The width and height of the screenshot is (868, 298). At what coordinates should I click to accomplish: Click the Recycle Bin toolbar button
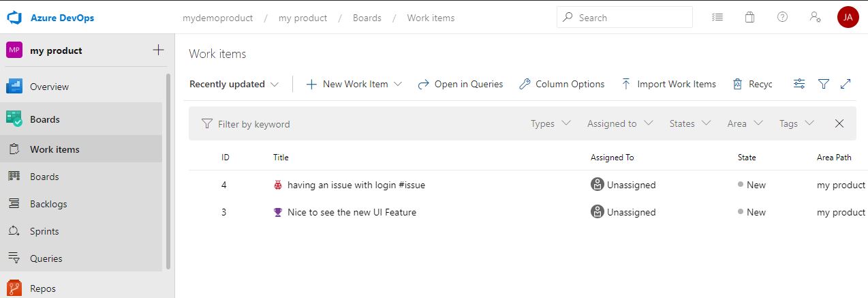pos(752,84)
